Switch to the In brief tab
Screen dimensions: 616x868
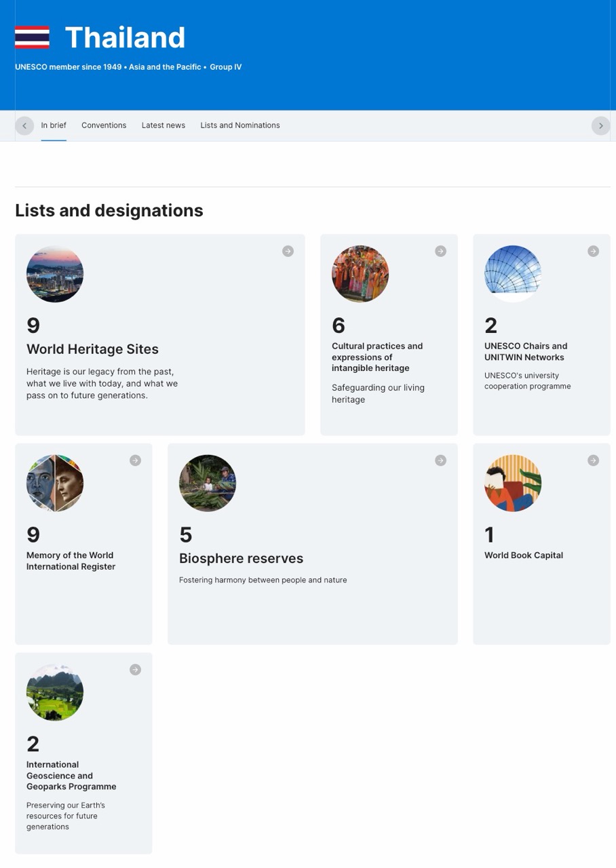pyautogui.click(x=54, y=125)
